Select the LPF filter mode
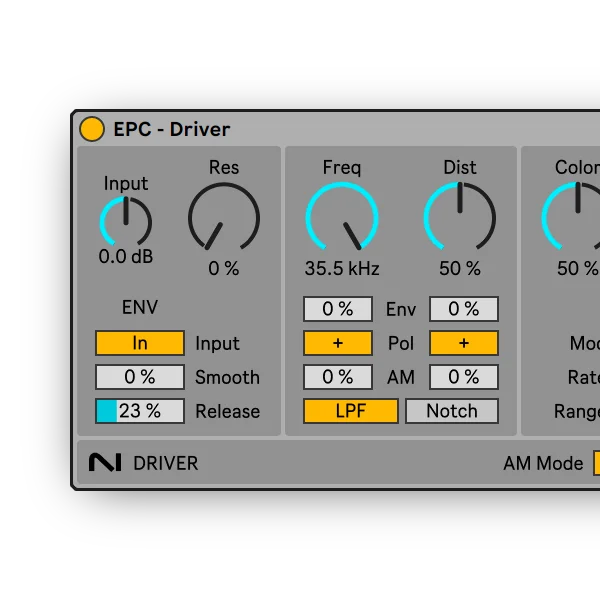Viewport: 600px width, 600px height. pyautogui.click(x=351, y=411)
